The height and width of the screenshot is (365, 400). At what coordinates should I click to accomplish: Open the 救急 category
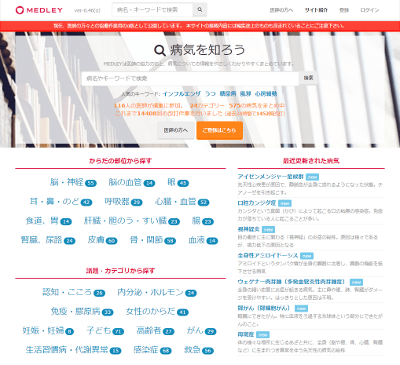point(199,350)
